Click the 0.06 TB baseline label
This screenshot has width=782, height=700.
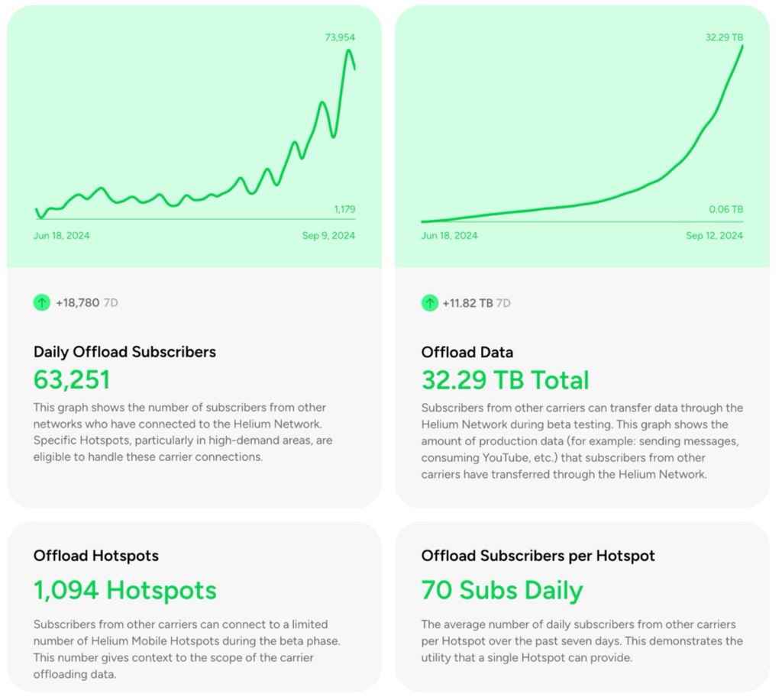(725, 209)
